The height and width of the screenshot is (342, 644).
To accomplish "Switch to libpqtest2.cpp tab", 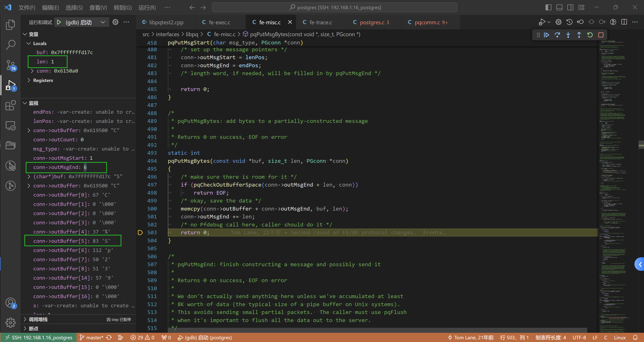I will 166,22.
